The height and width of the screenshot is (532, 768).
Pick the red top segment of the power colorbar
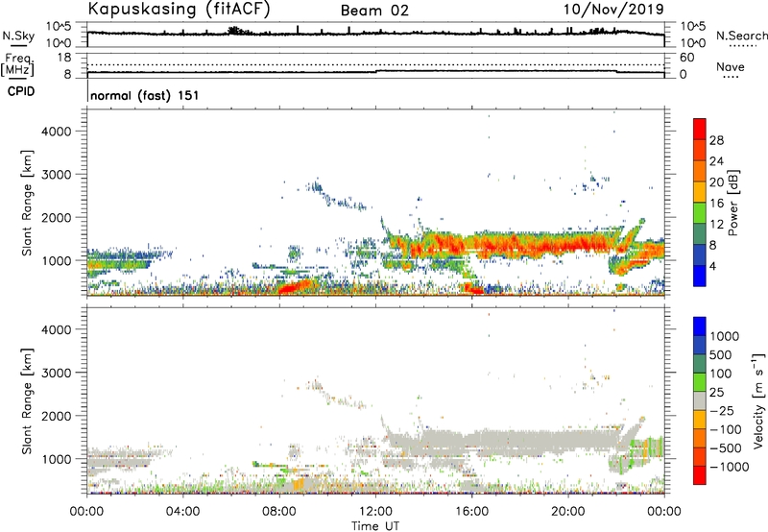(700, 129)
